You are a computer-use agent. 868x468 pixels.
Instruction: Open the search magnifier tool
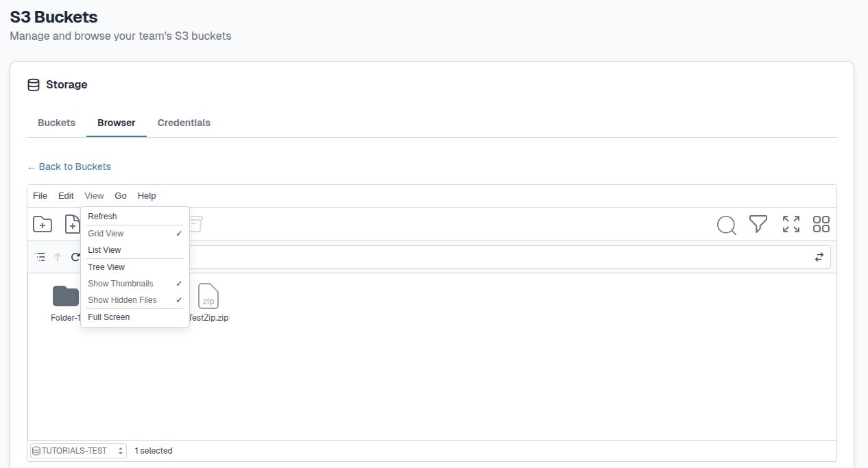pyautogui.click(x=726, y=225)
